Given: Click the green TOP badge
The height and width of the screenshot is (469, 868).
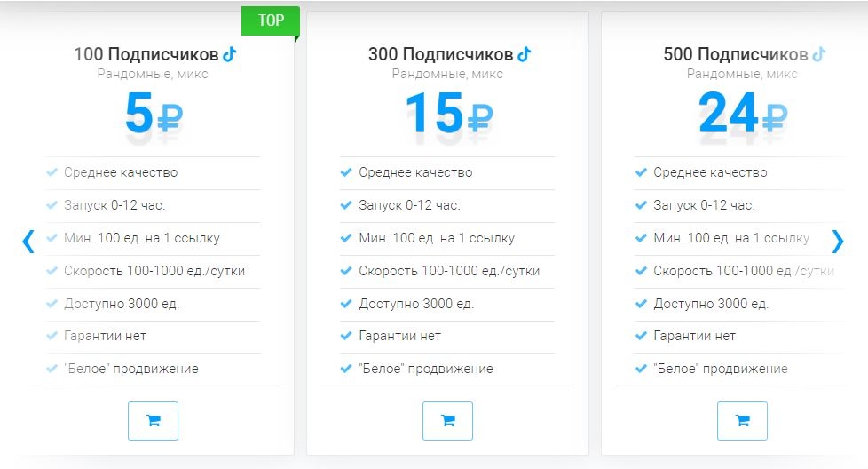Looking at the screenshot, I should 271,20.
